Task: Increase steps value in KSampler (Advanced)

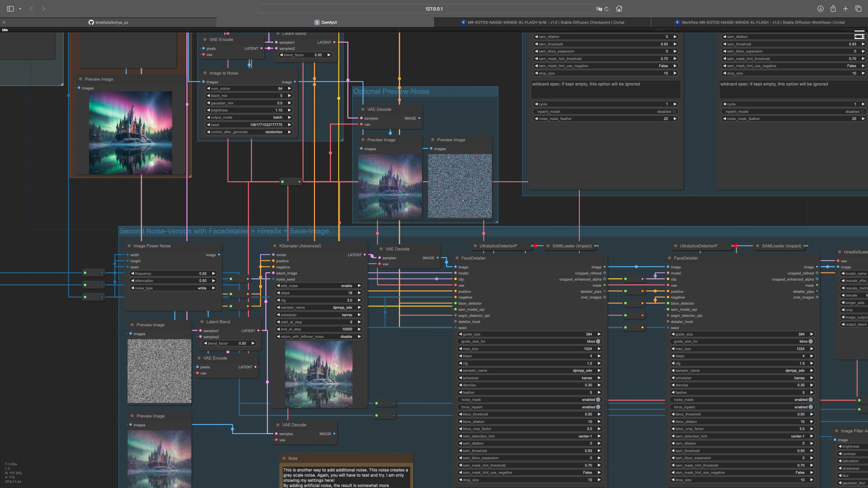Action: (x=359, y=293)
